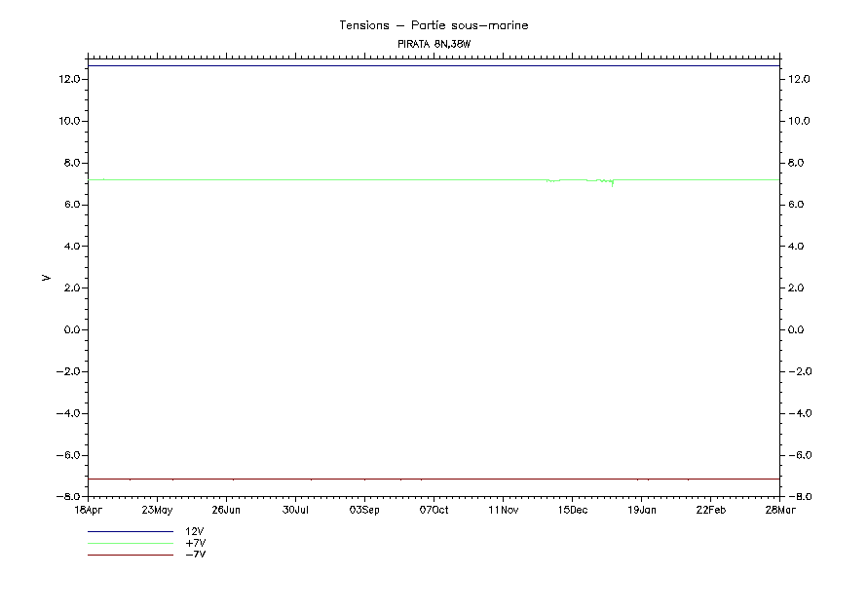Click the black 12V legend line sample
The width and height of the screenshot is (868, 614).
click(x=130, y=532)
